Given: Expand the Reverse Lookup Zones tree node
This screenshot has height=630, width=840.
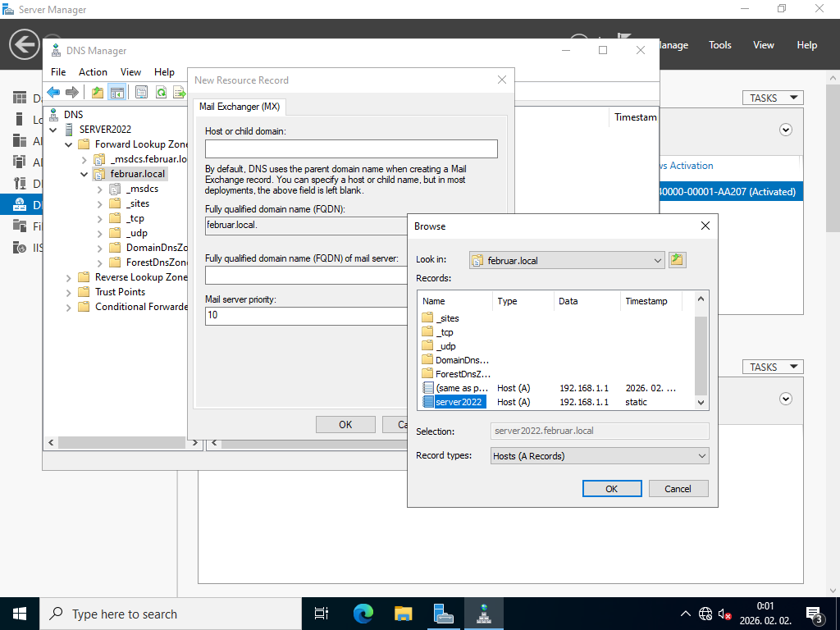Looking at the screenshot, I should pyautogui.click(x=69, y=277).
